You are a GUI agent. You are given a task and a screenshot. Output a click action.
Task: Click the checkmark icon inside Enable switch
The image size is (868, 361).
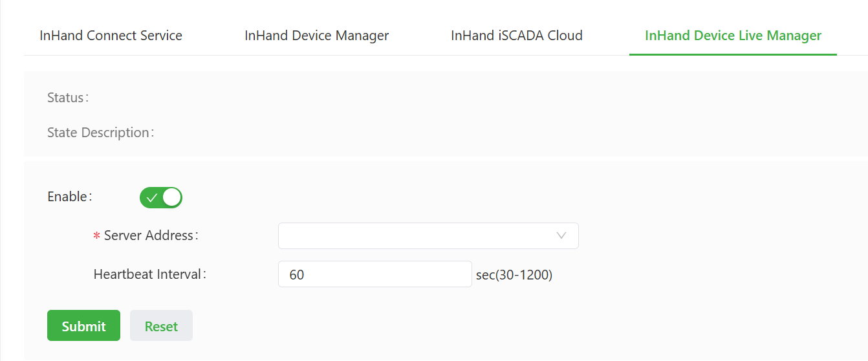pyautogui.click(x=152, y=198)
